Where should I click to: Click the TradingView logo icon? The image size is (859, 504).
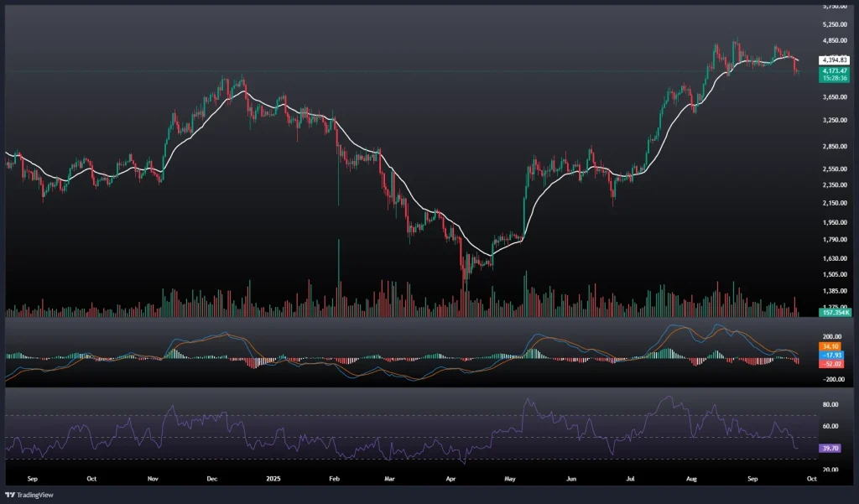[x=11, y=495]
